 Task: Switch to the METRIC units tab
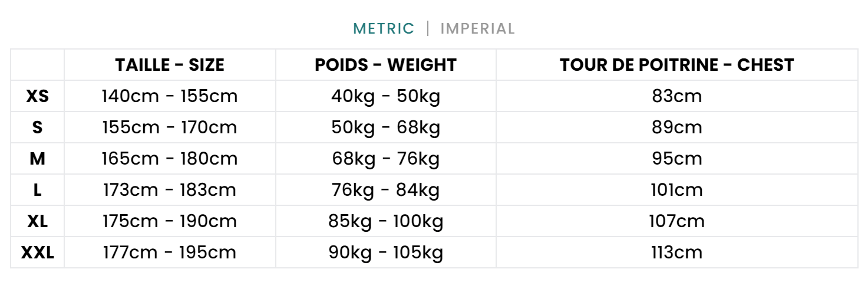point(384,28)
